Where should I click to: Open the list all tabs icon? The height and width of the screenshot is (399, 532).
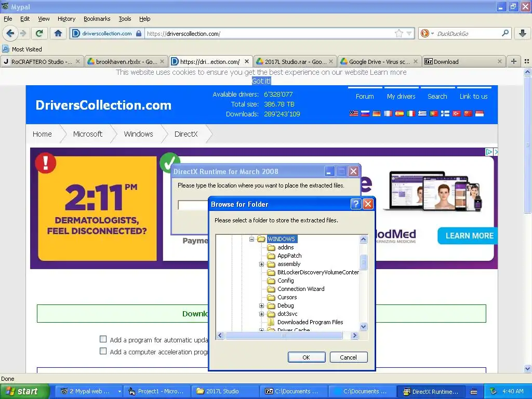coord(527,61)
